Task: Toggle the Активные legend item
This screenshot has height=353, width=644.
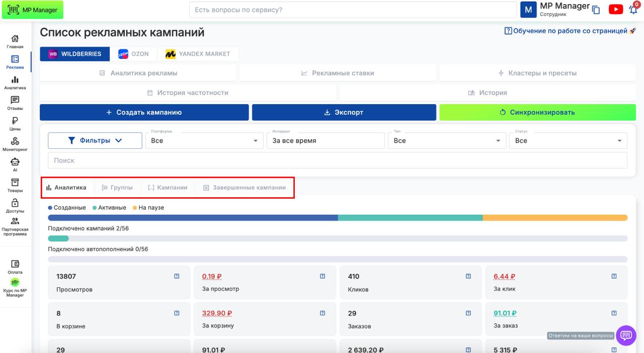Action: 110,208
